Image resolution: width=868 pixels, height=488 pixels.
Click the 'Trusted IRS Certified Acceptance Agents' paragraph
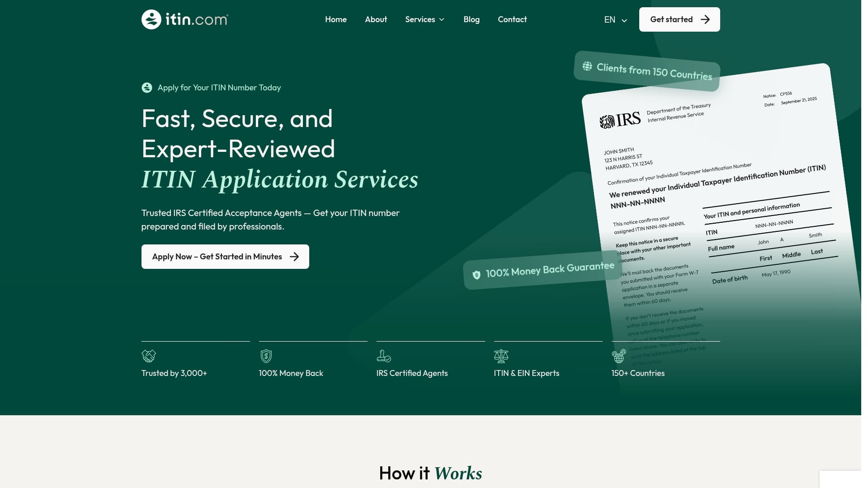pos(270,220)
